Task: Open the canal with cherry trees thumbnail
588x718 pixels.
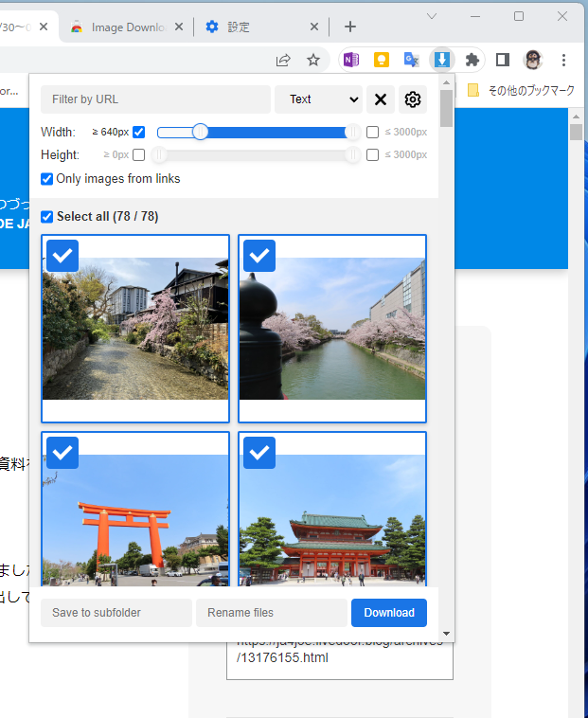Action: [x=332, y=329]
